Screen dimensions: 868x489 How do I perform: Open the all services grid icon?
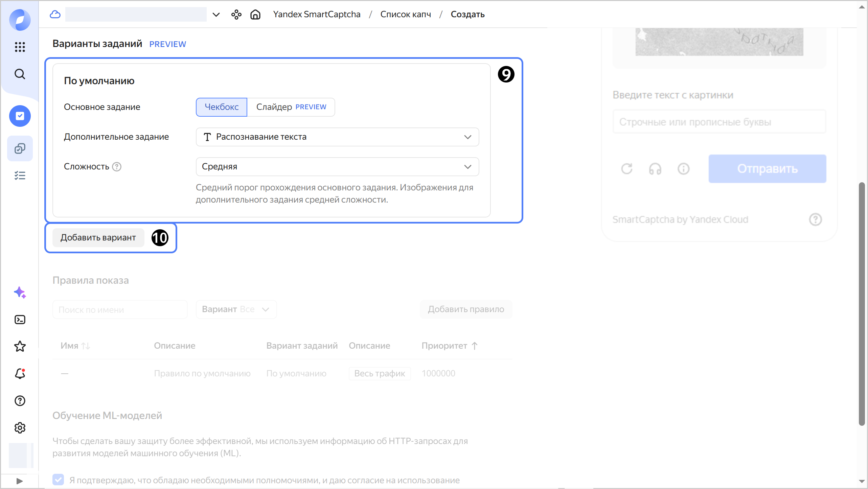click(20, 47)
